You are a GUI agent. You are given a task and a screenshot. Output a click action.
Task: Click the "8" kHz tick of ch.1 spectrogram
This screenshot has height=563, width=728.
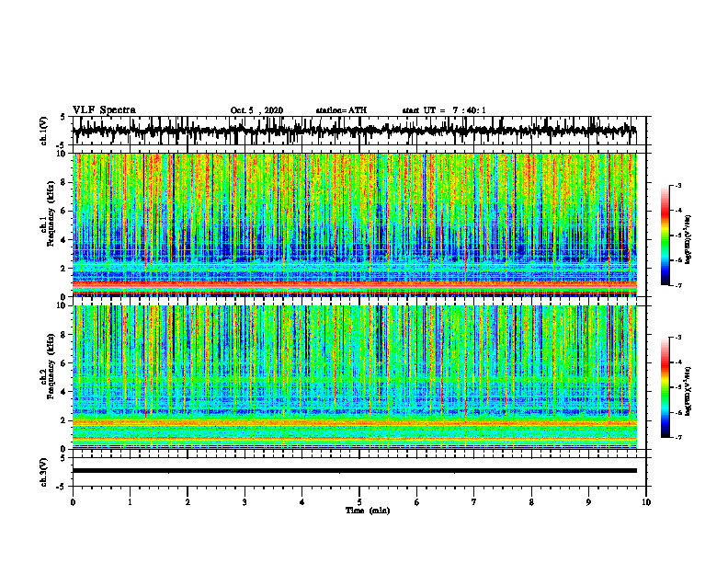[x=65, y=182]
